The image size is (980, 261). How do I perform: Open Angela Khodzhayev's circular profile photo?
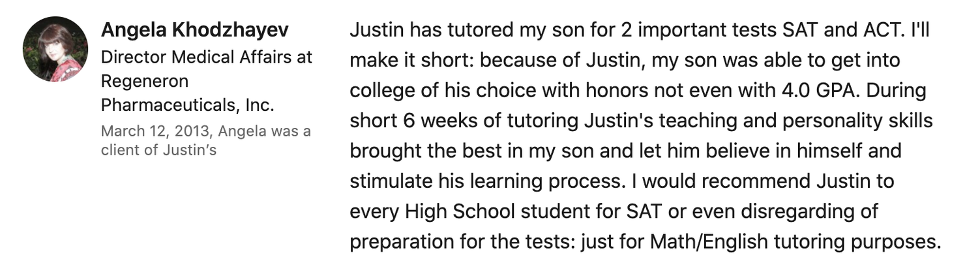pos(55,50)
